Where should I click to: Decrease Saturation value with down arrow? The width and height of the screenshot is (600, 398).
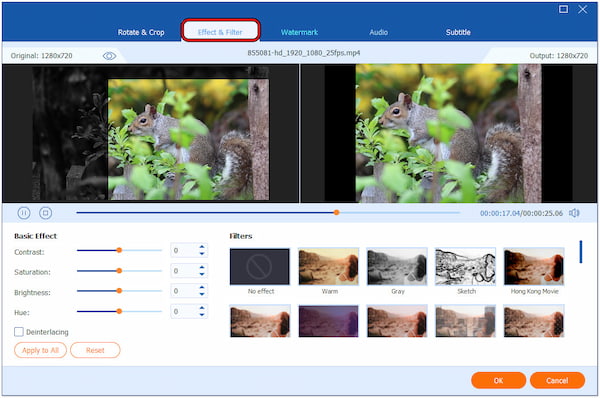(202, 274)
